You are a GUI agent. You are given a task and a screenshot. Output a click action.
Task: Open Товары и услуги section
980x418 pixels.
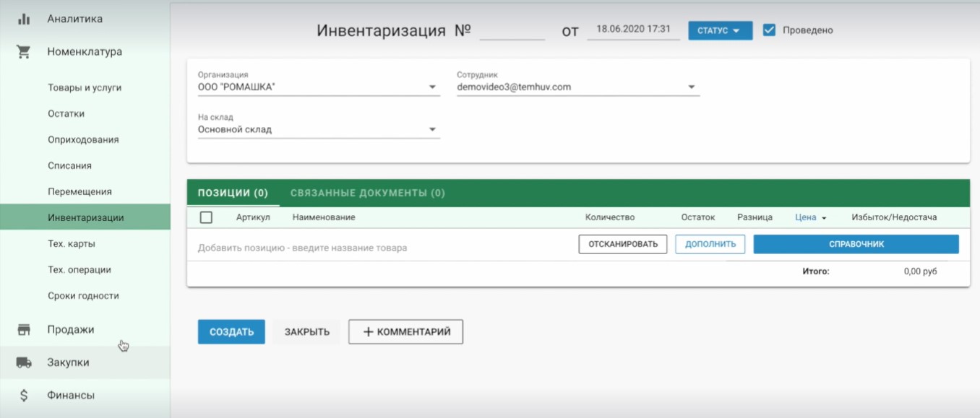pyautogui.click(x=85, y=87)
